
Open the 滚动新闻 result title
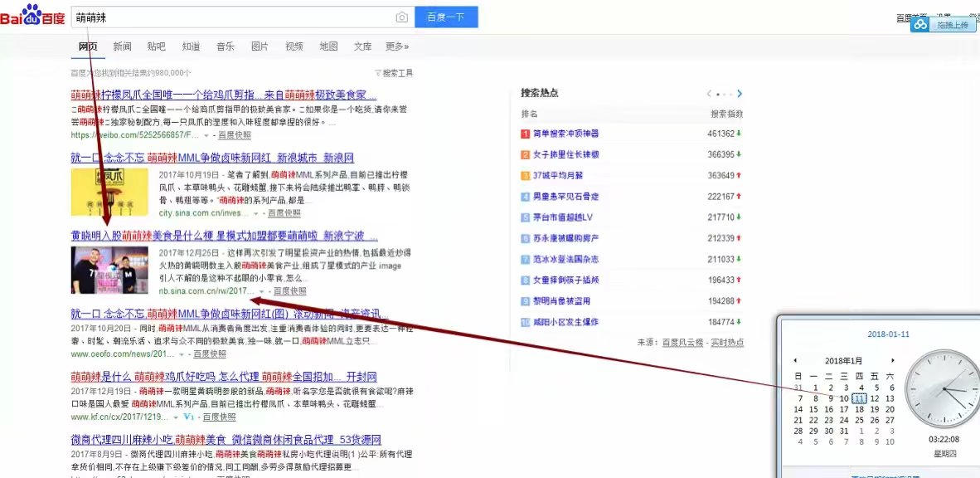click(230, 314)
